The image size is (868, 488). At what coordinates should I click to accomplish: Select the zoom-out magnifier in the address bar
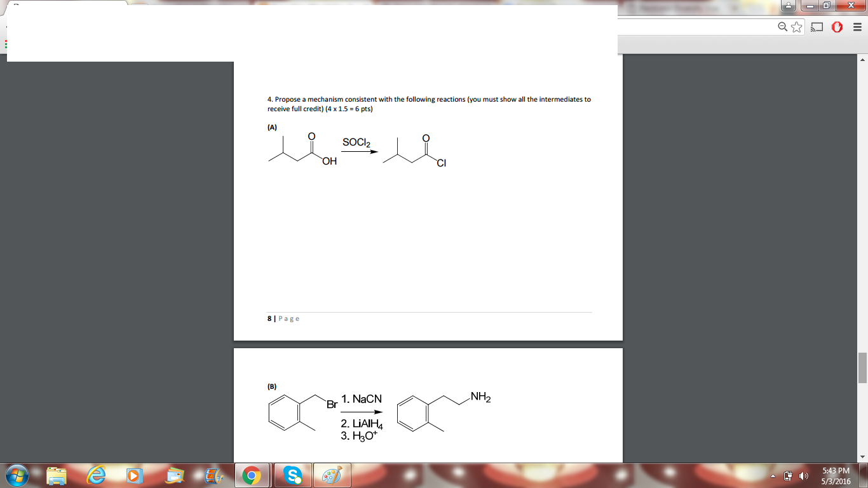(x=782, y=27)
